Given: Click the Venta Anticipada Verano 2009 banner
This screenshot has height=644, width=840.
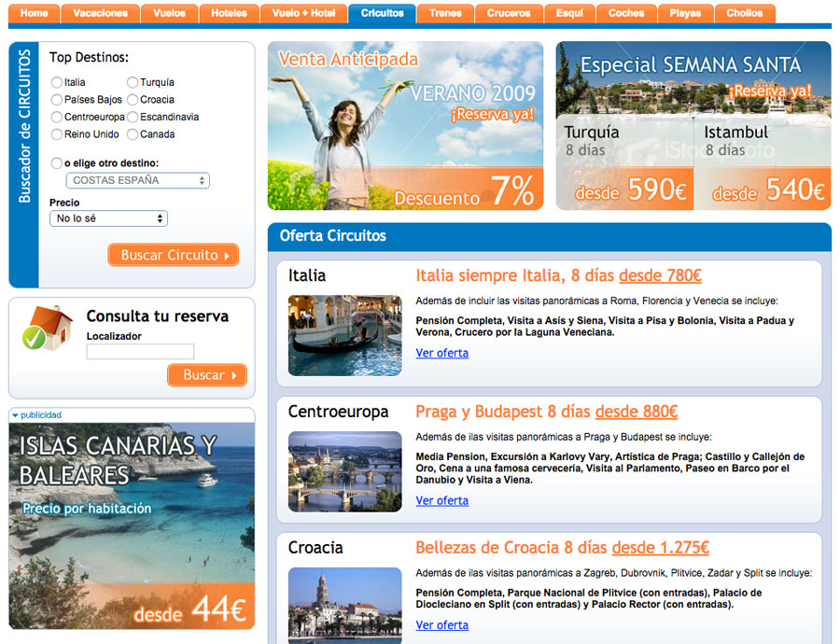Looking at the screenshot, I should click(405, 126).
